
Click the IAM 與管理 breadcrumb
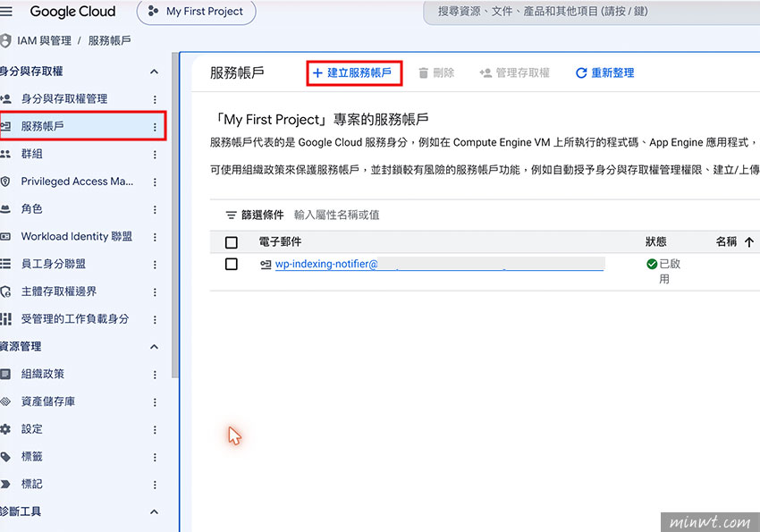coord(44,41)
